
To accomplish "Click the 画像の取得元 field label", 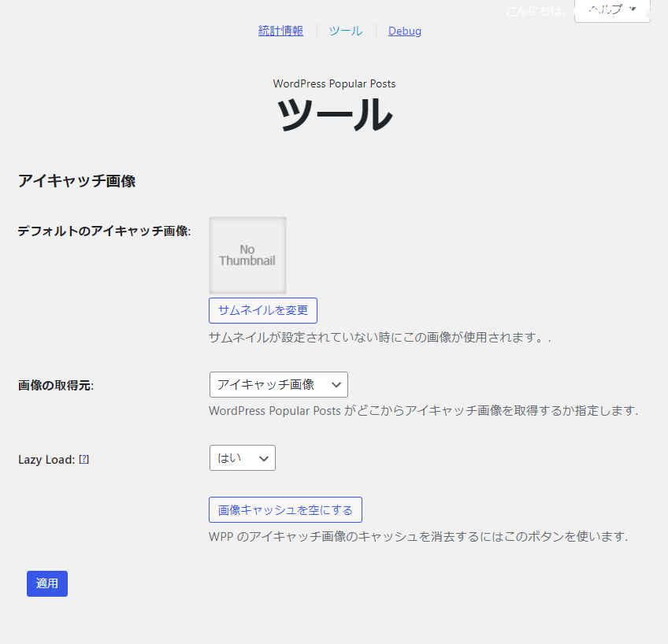I will 55,386.
